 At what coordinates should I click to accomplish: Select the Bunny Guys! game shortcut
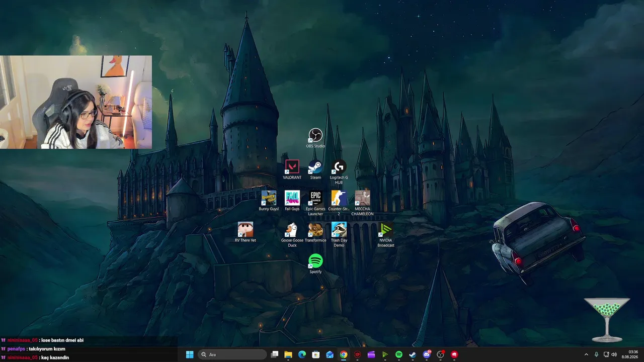(x=269, y=201)
